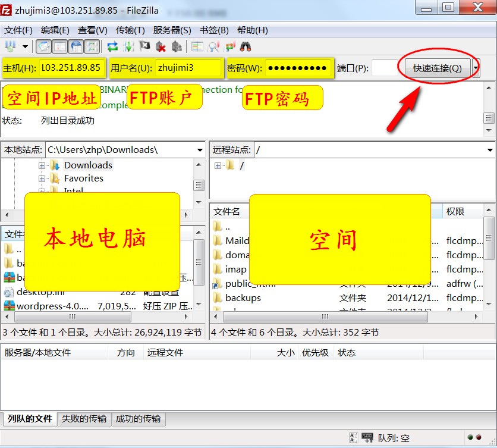497x448 pixels.
Task: Click the status bar transfer type icon
Action: pos(353,438)
